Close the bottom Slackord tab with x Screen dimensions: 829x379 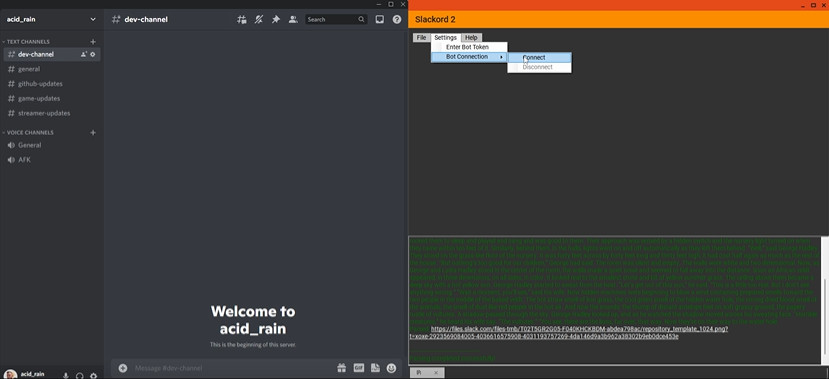click(x=436, y=373)
